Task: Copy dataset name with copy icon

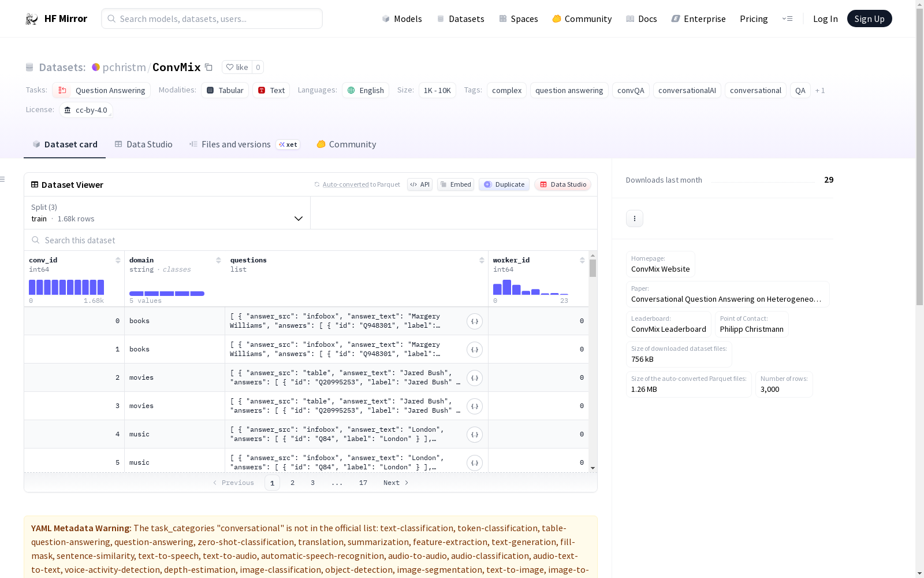Action: point(209,67)
